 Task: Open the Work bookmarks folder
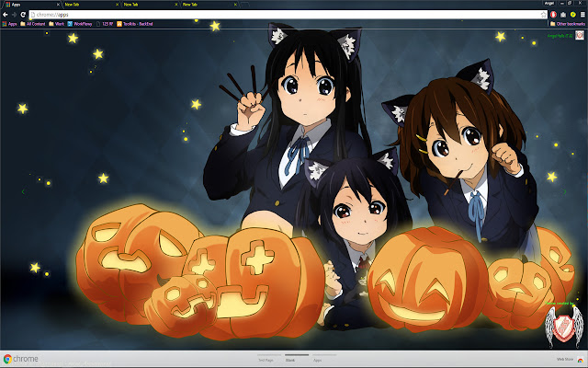click(x=57, y=24)
